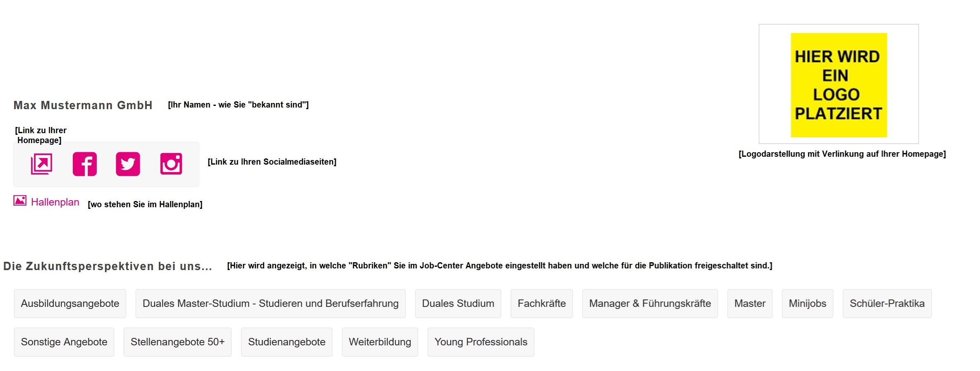Click the small image icon beside Hallenplan

[x=19, y=201]
